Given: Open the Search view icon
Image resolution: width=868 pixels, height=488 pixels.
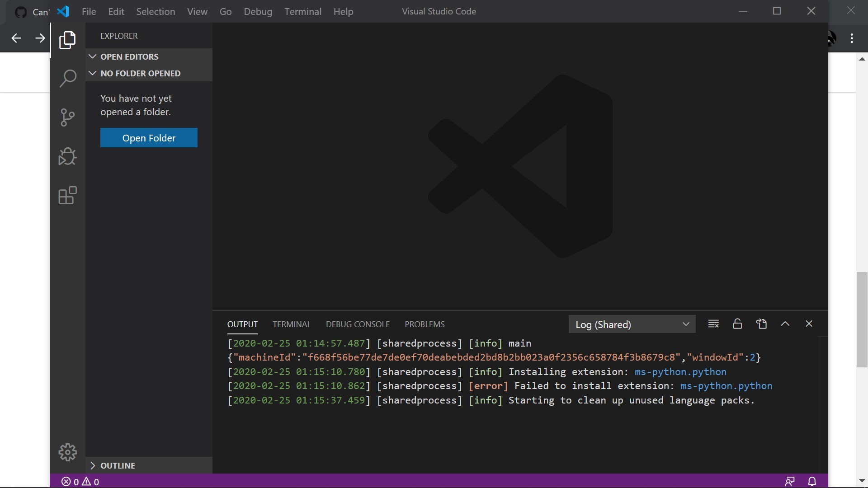Looking at the screenshot, I should click(x=67, y=79).
